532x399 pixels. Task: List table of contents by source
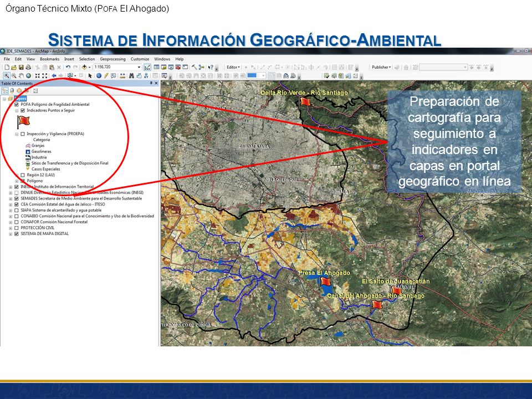[x=12, y=90]
